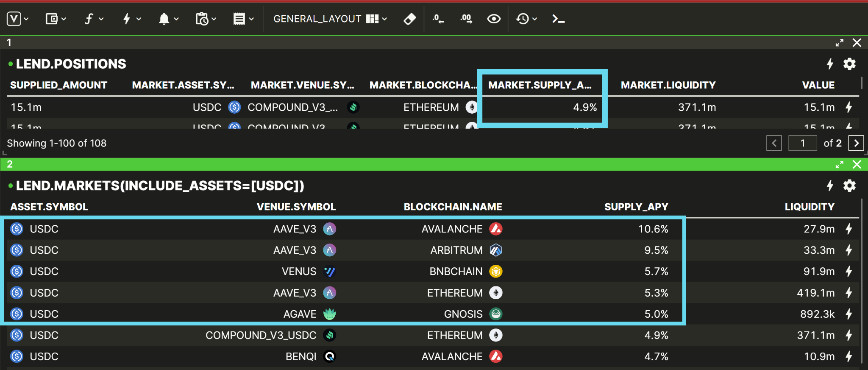868x370 pixels.
Task: Click the increase decimals icon
Action: pyautogui.click(x=466, y=19)
